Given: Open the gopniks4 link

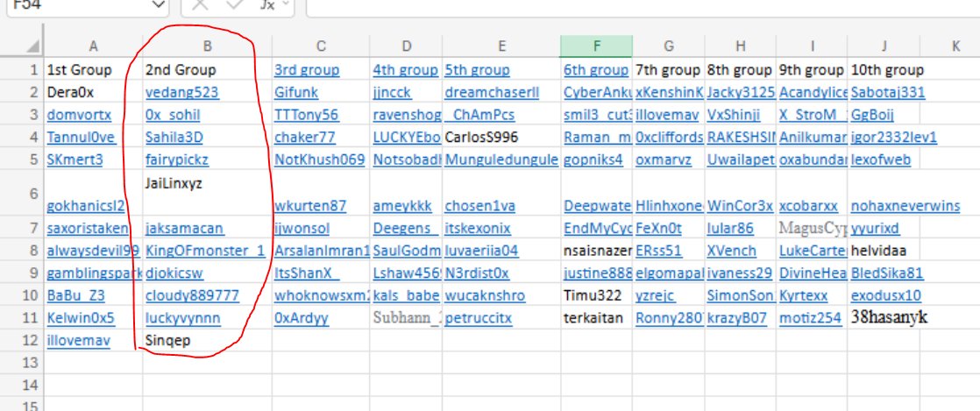Looking at the screenshot, I should point(593,159).
